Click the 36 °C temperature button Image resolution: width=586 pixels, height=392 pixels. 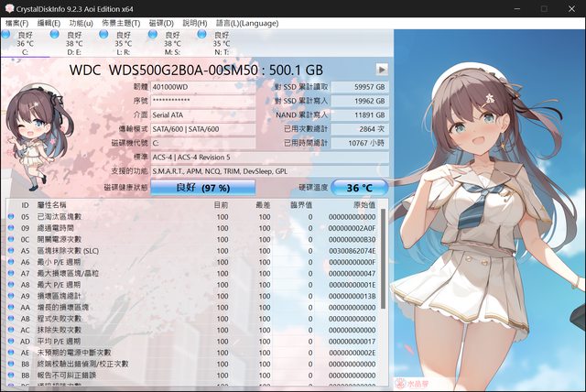click(359, 187)
